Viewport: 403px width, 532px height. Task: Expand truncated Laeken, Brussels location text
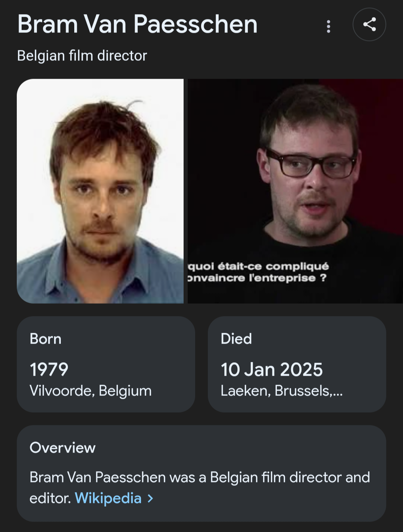(282, 391)
